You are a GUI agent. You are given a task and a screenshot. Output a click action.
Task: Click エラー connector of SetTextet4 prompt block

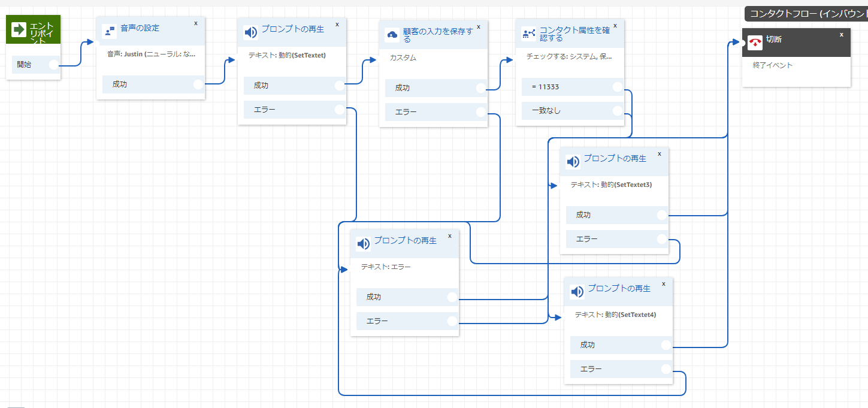point(666,369)
